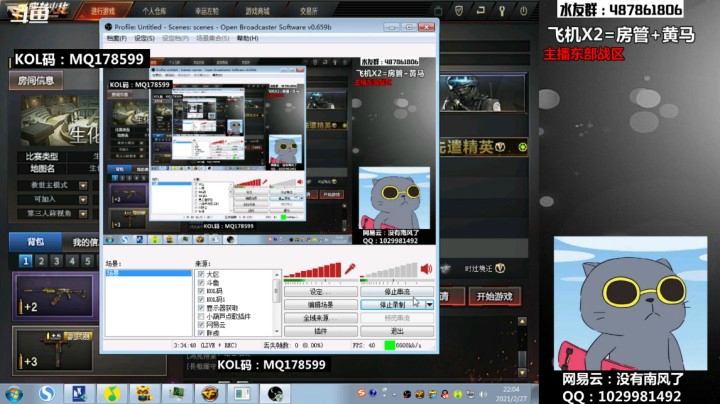This screenshot has width=720, height=404.
Task: Click the QQ penguin tray icon
Action: [444, 394]
